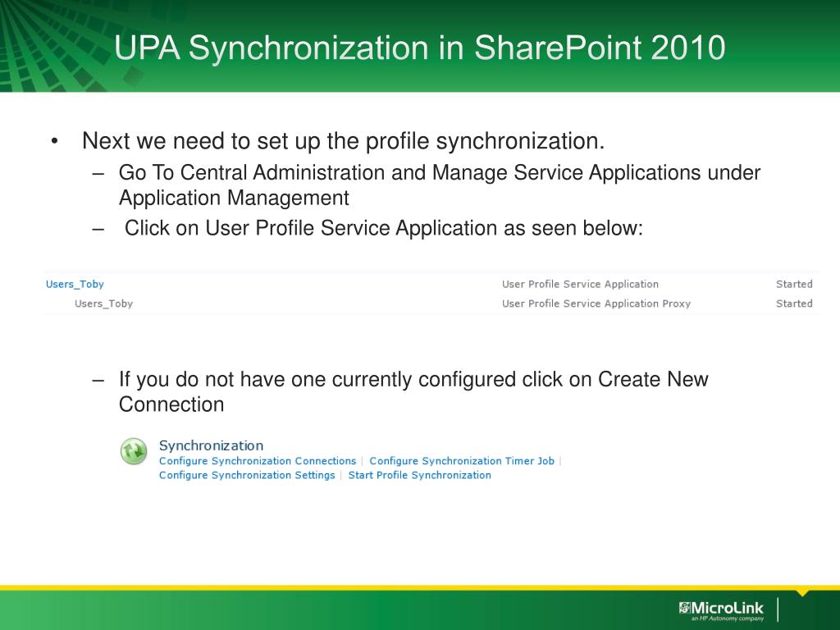Viewport: 840px width, 630px height.
Task: Click the 'Go To Central Administration' bullet text
Action: click(440, 185)
